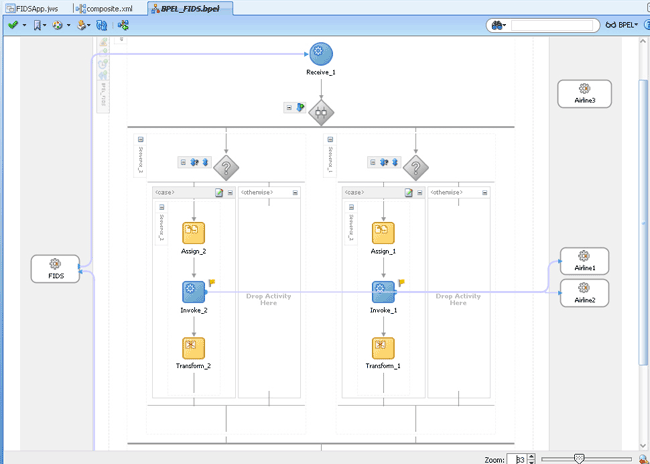Screen dimensions: 650x464
Task: Collapse the inner sequence holding Assign_2
Action: pyautogui.click(x=162, y=207)
